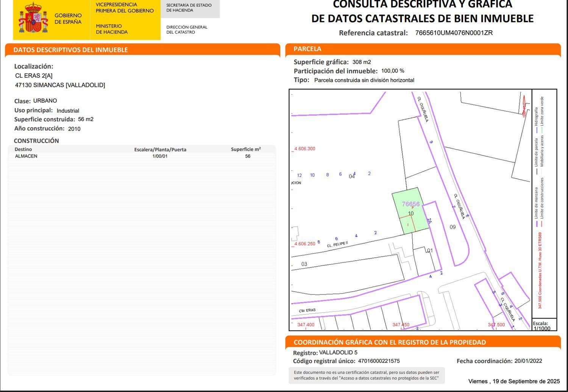Open the PARCELA section header
This screenshot has height=392, width=568.
click(x=307, y=49)
